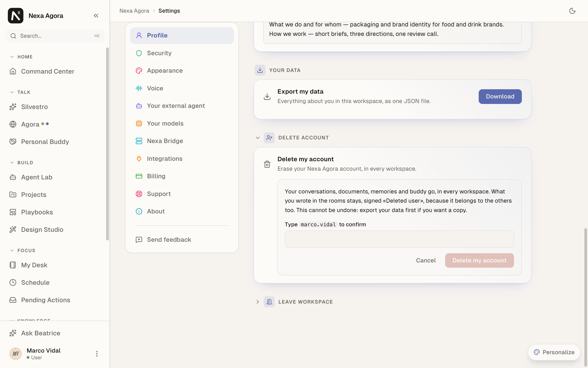This screenshot has width=588, height=368.
Task: Collapse the FOCUS sidebar group
Action: point(12,250)
